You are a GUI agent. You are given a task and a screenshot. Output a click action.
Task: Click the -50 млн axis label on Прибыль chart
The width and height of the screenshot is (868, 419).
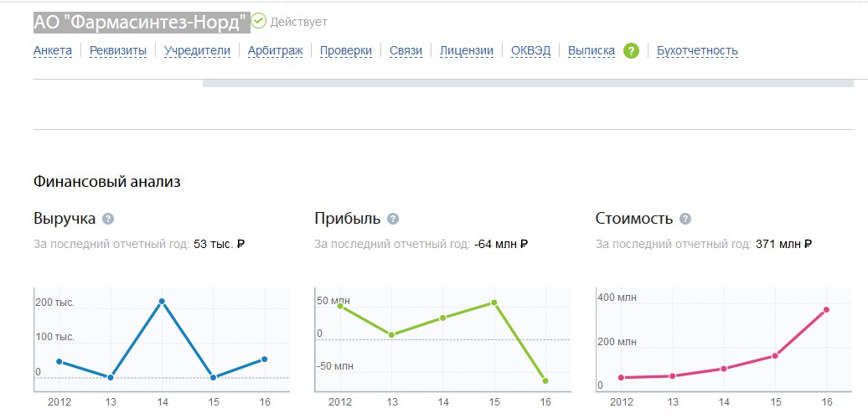pos(335,366)
